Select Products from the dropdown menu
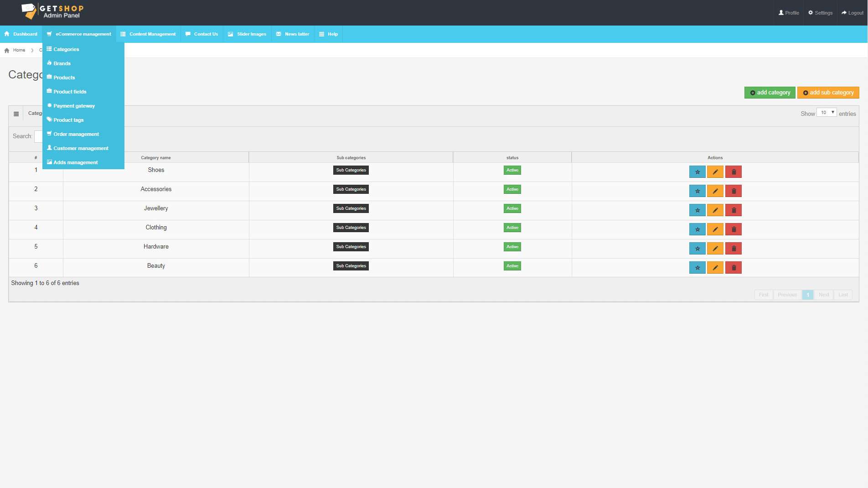The image size is (868, 488). [64, 78]
